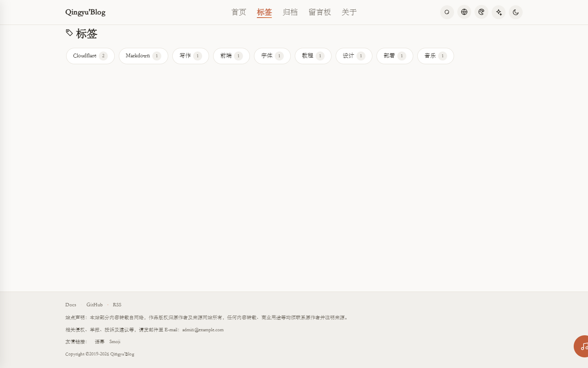Viewport: 588px width, 368px height.
Task: Open the 留言板 navigation item
Action: coord(320,12)
